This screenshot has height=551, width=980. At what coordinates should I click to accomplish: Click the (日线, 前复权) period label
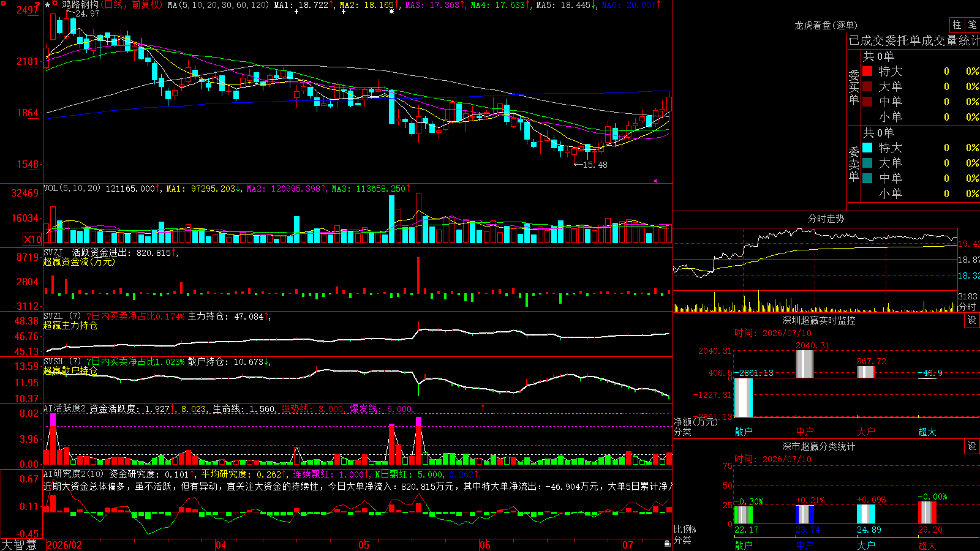coord(131,5)
